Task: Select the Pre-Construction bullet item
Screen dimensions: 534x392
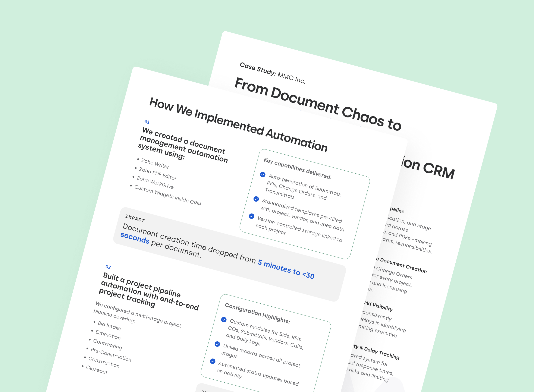Action: (111, 354)
